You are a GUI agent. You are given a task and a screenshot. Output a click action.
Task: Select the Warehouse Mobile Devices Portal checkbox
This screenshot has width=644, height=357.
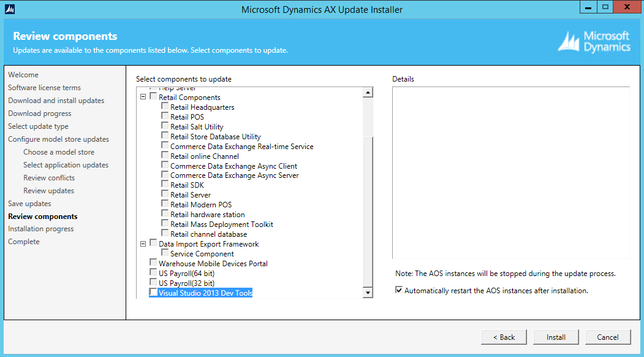(153, 263)
